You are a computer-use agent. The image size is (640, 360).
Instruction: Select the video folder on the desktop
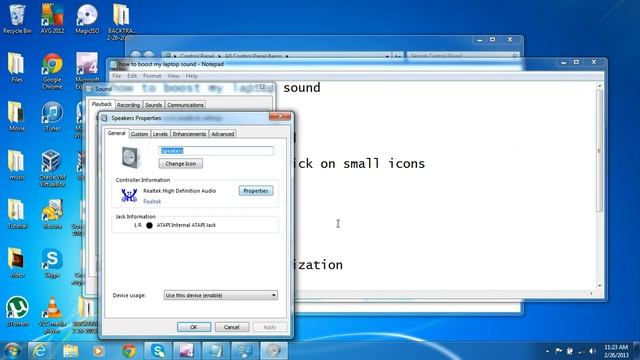click(x=16, y=263)
